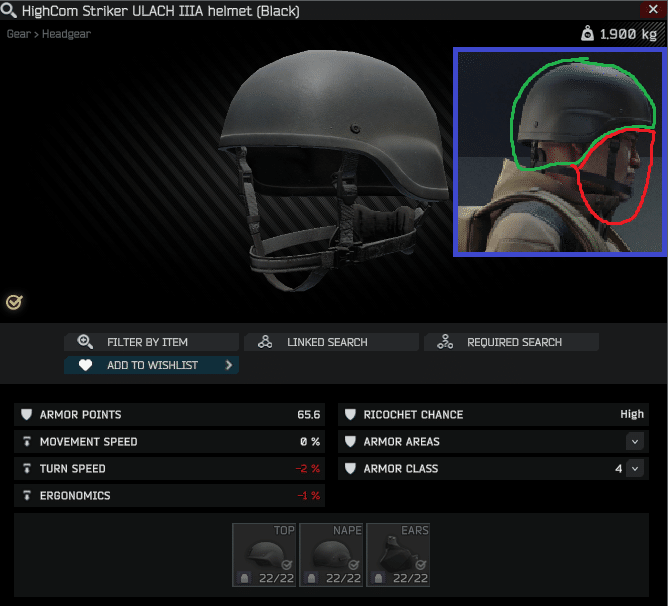Viewport: 668px width, 606px height.
Task: Click the magnifier search icon in title bar
Action: coord(9,10)
